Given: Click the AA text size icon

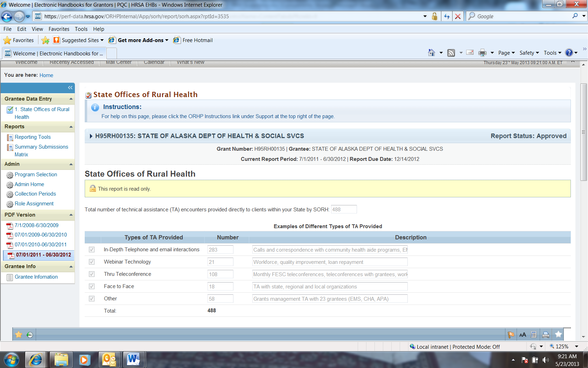Looking at the screenshot, I should (523, 335).
